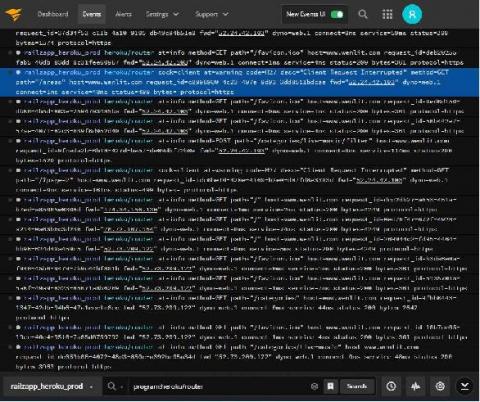The image size is (480, 402).
Task: Open the railzapp_heroku_prod system selector
Action: [51, 386]
